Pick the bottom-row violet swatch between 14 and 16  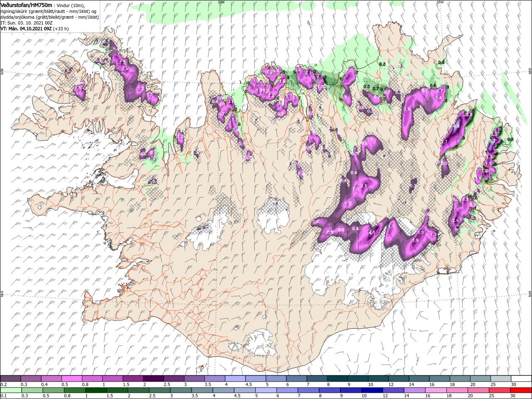coord(415,390)
